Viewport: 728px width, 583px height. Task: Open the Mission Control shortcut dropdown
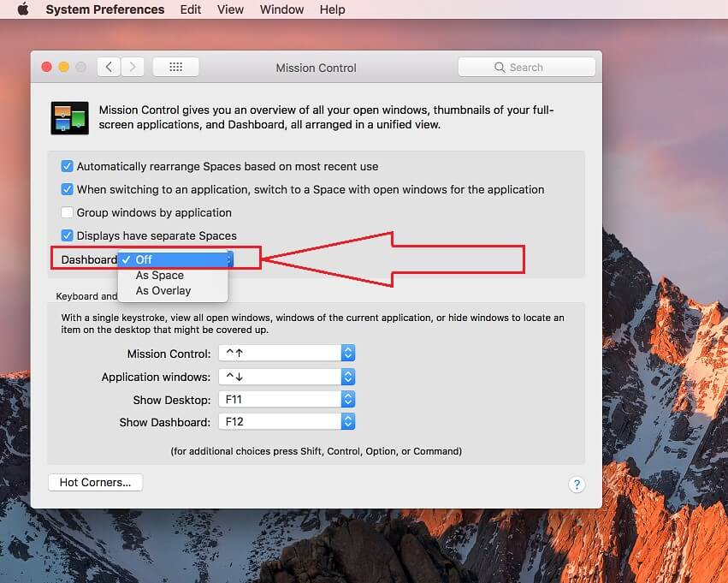click(x=347, y=352)
